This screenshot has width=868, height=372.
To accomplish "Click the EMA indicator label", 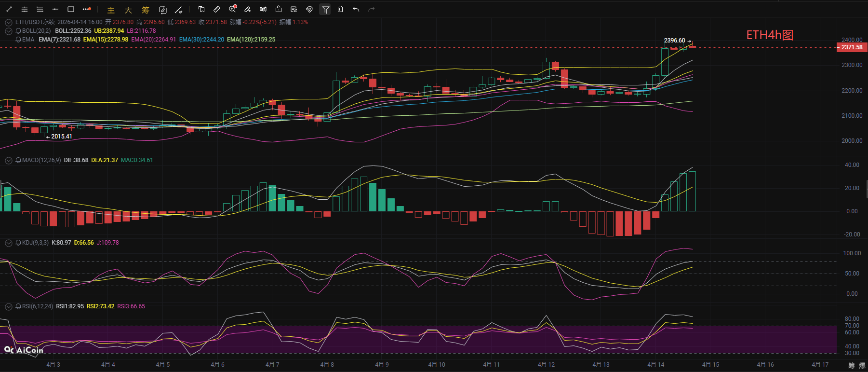I will tap(28, 40).
